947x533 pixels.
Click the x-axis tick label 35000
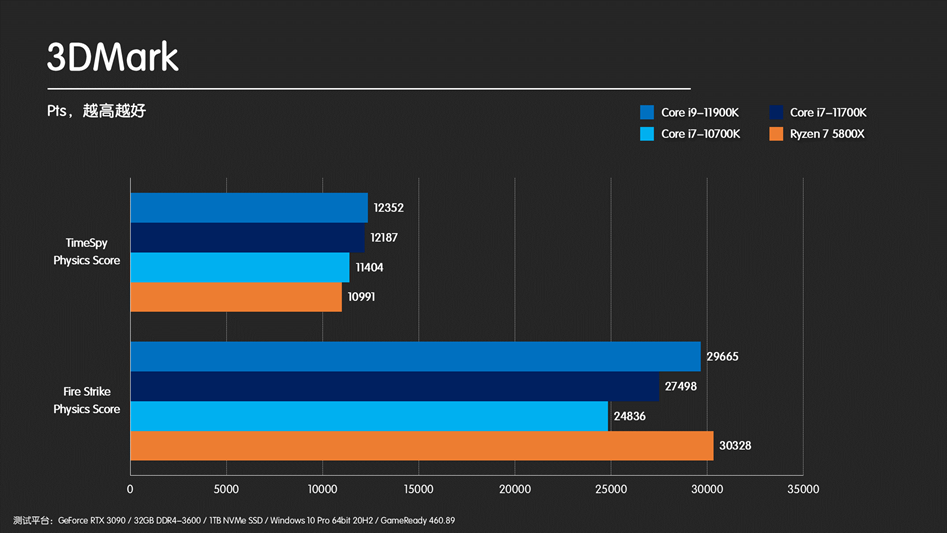tap(803, 489)
